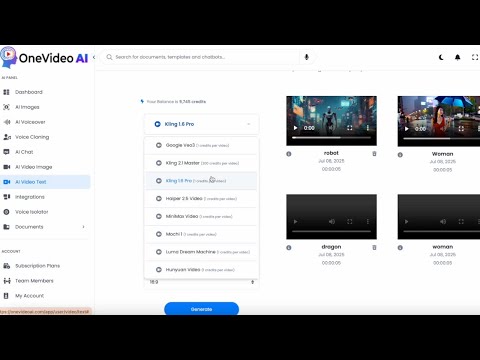The height and width of the screenshot is (360, 480).
Task: Play the Woman video
Action: tap(407, 129)
